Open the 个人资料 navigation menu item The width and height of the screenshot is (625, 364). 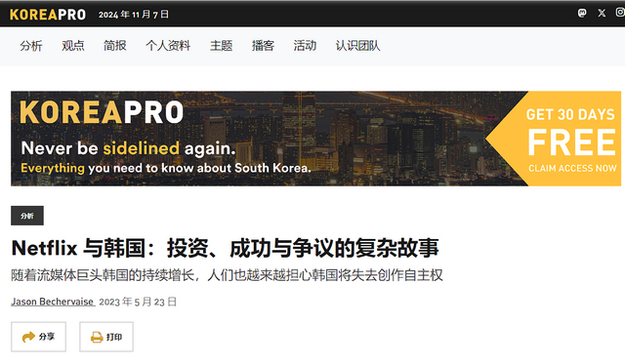(x=168, y=46)
